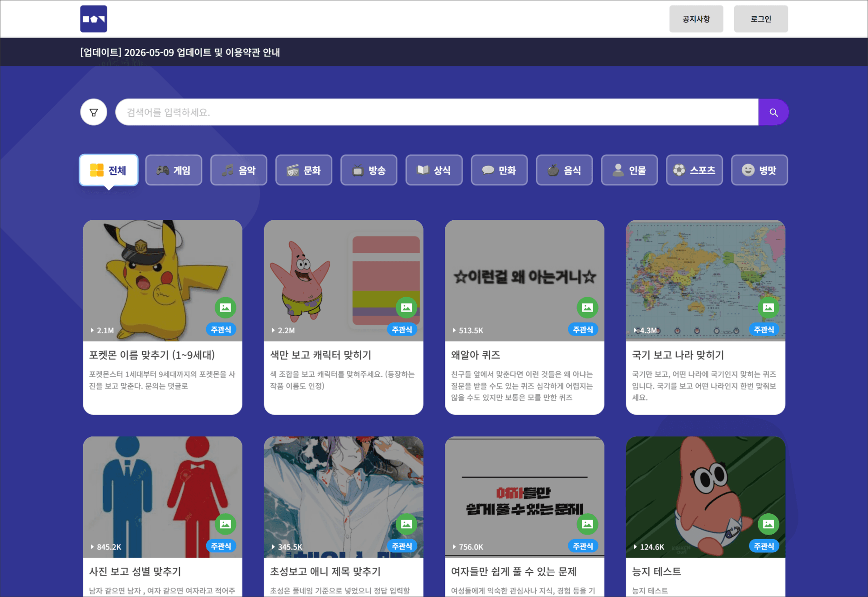The image size is (868, 597).
Task: Open anime illustration thumbnail of 초성보고 애니 quiz
Action: coord(344,497)
